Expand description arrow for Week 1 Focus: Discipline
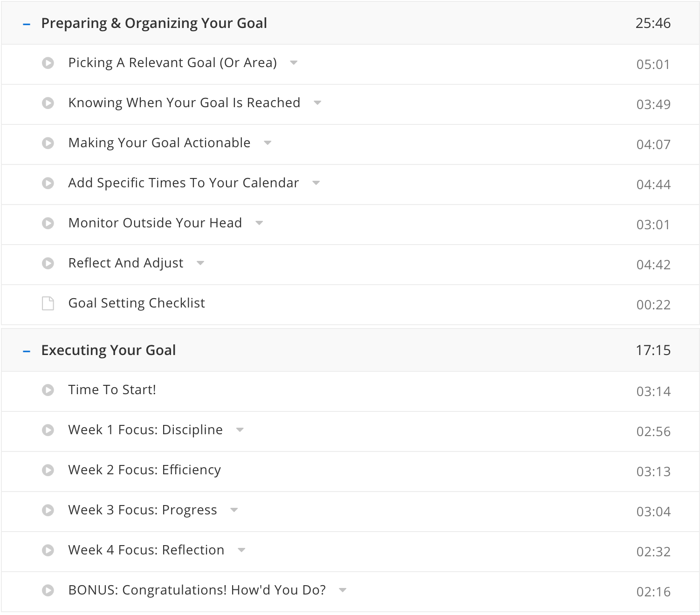The width and height of the screenshot is (700, 615). pyautogui.click(x=240, y=430)
